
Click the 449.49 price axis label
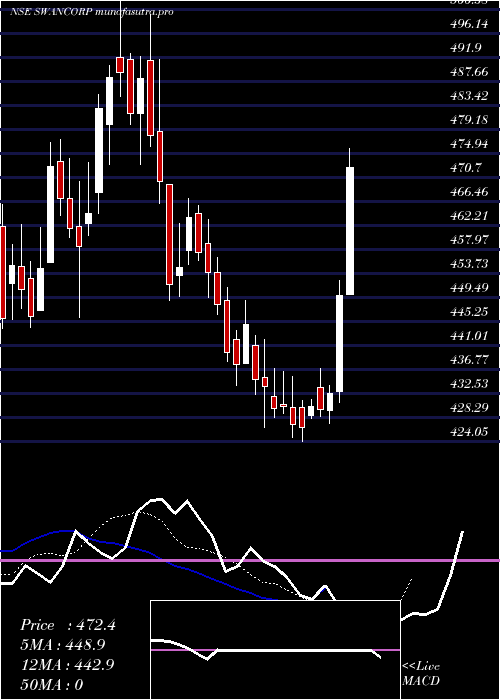click(469, 288)
